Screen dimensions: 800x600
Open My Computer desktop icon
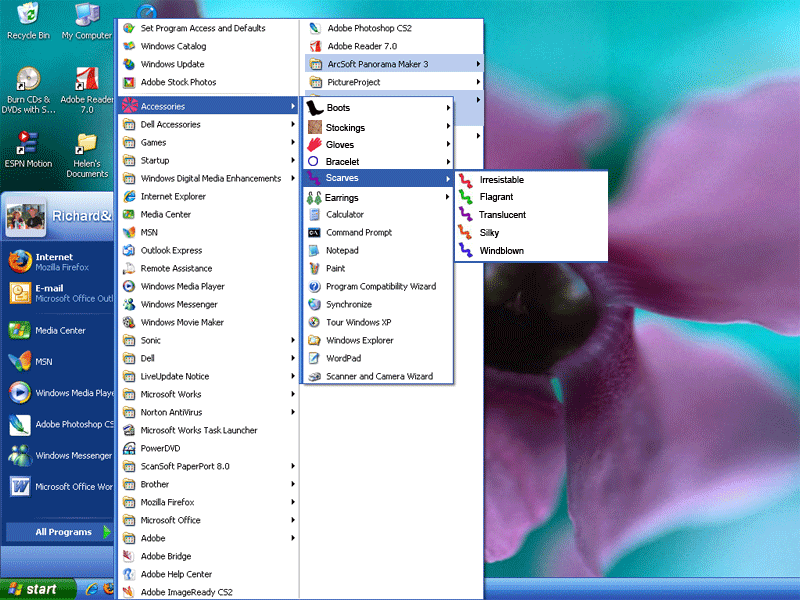(x=87, y=20)
